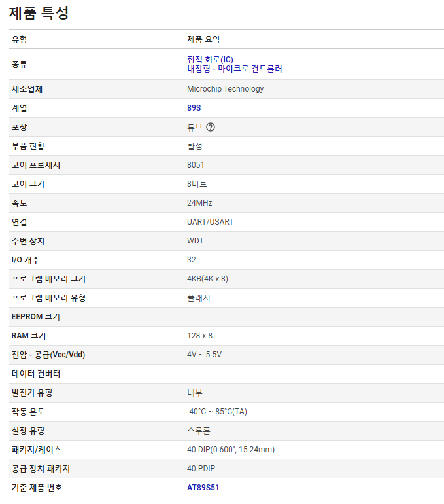Select the 4KB(4K x 8) memory value
This screenshot has height=504, width=444.
[x=208, y=279]
